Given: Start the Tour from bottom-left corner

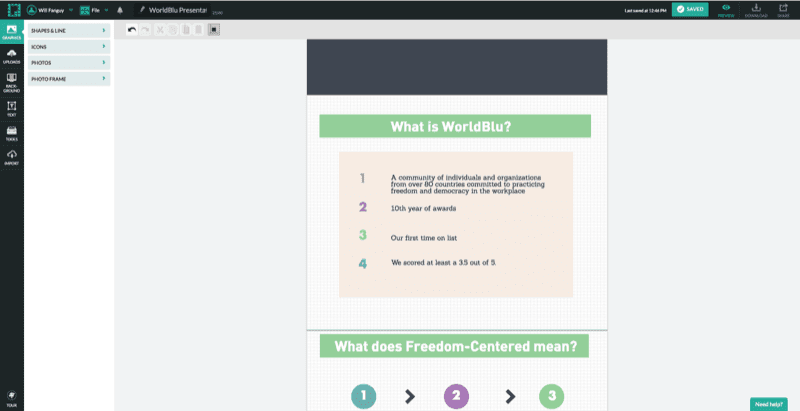Looking at the screenshot, I should point(11,397).
